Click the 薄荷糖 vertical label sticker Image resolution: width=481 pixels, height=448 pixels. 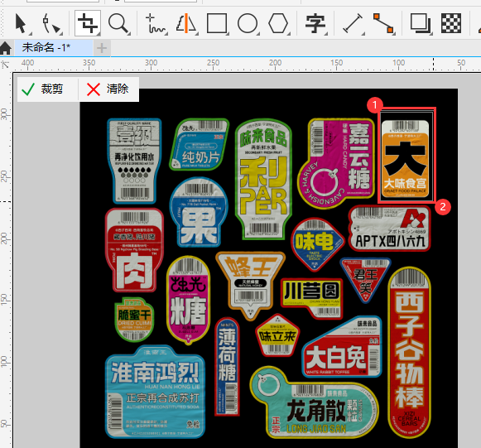coord(227,367)
